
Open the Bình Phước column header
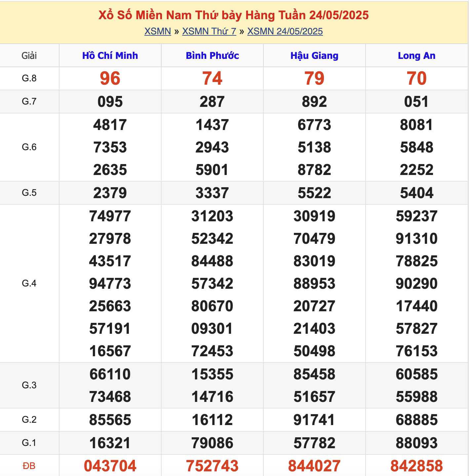tap(212, 56)
